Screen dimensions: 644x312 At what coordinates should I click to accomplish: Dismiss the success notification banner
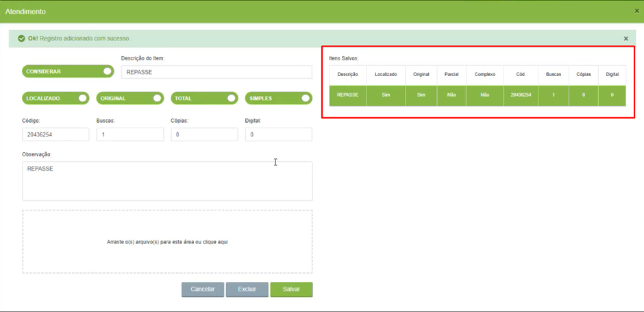coord(626,38)
